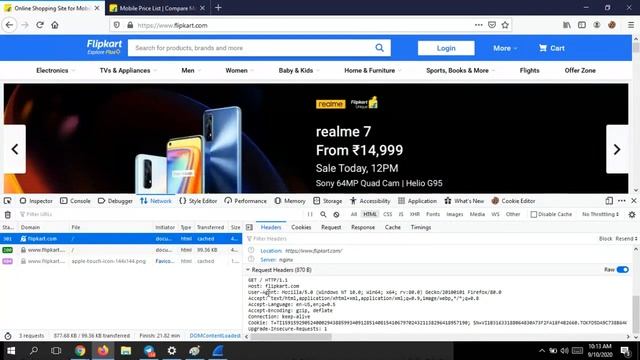Collapse network details pane toggle

tap(249, 227)
